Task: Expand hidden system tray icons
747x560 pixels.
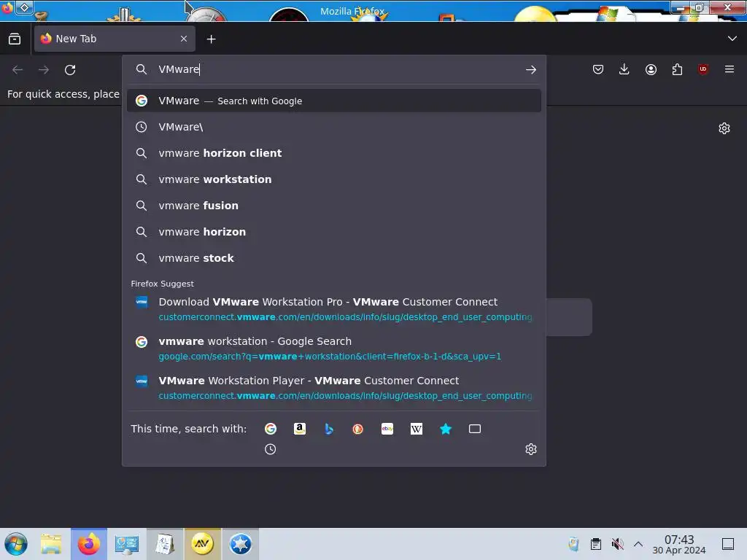Action: pyautogui.click(x=638, y=544)
